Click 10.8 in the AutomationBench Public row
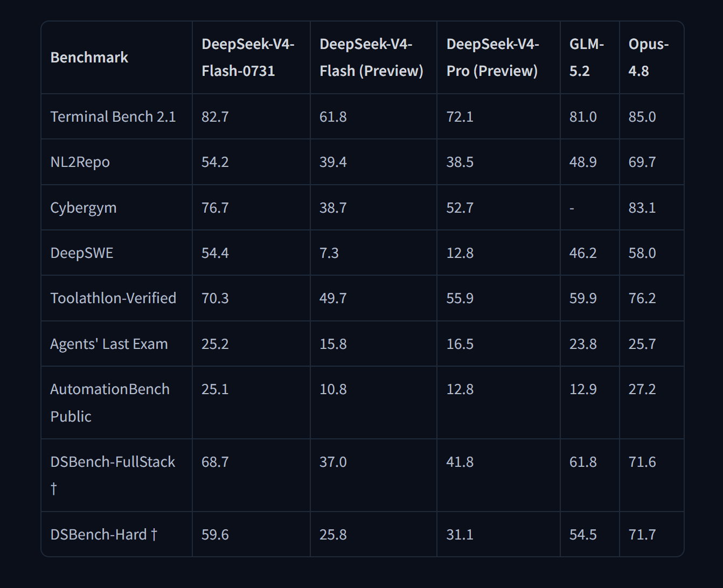 333,389
